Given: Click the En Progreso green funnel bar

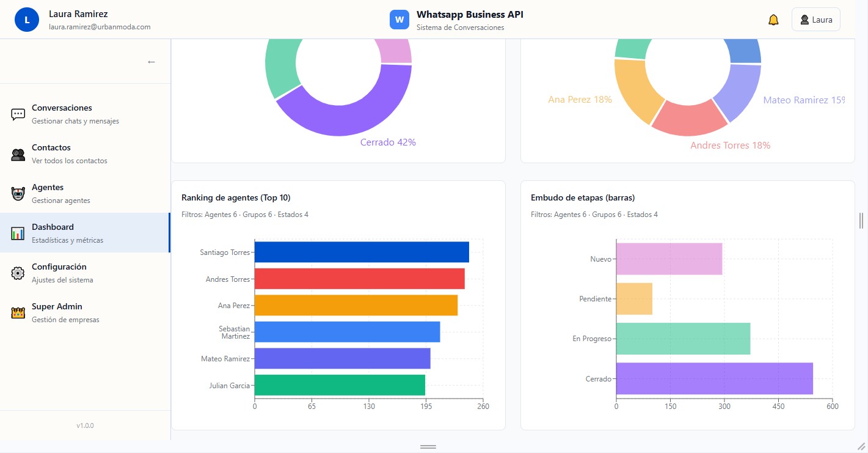Looking at the screenshot, I should point(684,339).
